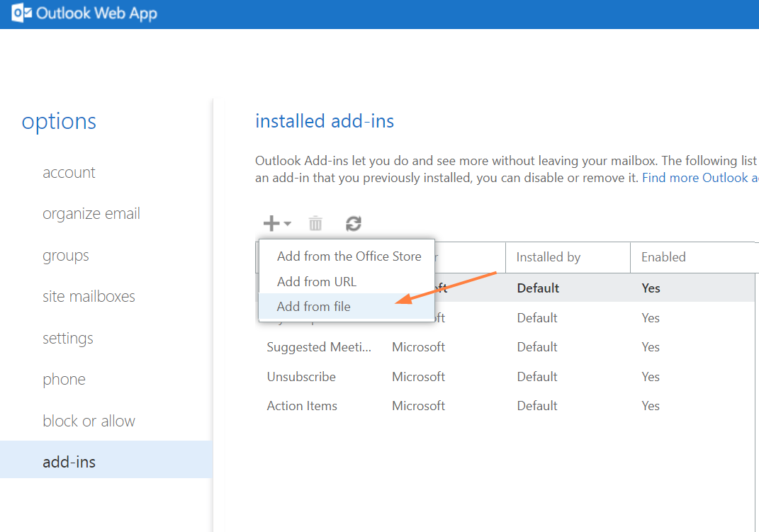Choose Add from URL menu entry

coord(347,281)
